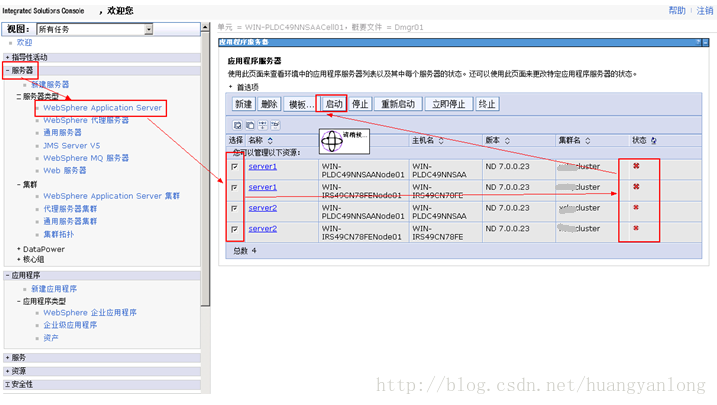Click the 注销 logout link
The image size is (717, 405).
(x=705, y=11)
